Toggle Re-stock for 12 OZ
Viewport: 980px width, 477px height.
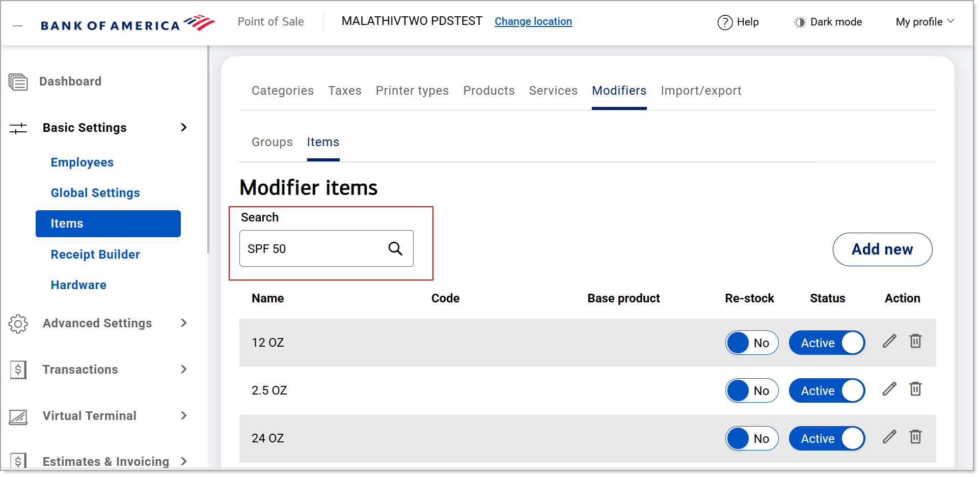tap(752, 343)
